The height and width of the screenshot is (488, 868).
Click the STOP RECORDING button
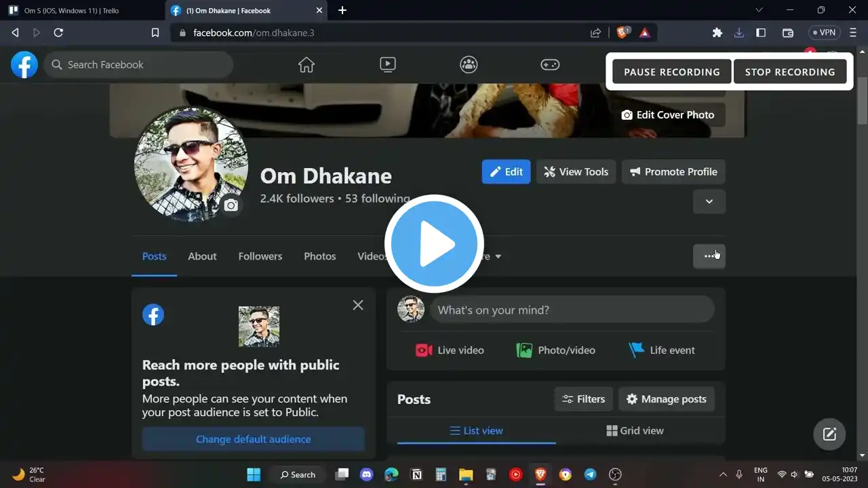tap(790, 72)
